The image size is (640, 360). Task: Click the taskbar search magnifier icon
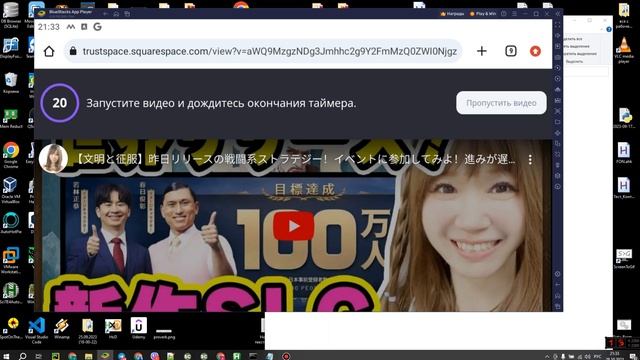pyautogui.click(x=22, y=356)
